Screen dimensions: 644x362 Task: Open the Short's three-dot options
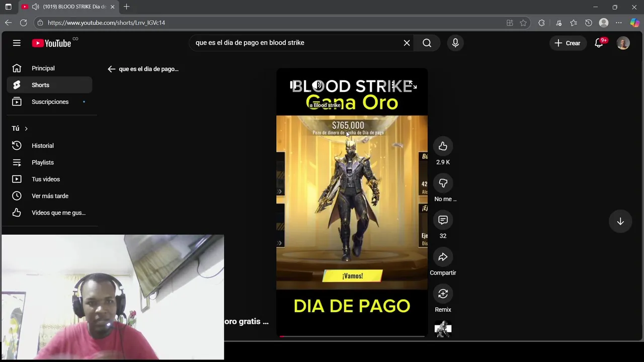click(x=393, y=86)
